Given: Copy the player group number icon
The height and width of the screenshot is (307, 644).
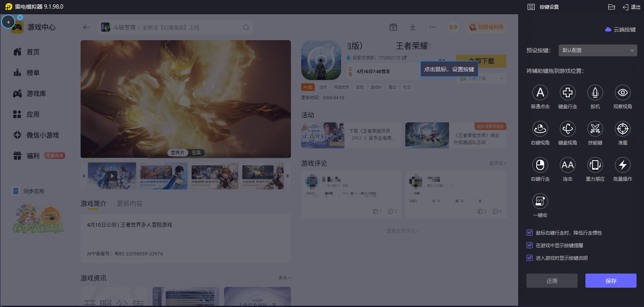Looking at the screenshot, I should coord(404,57).
